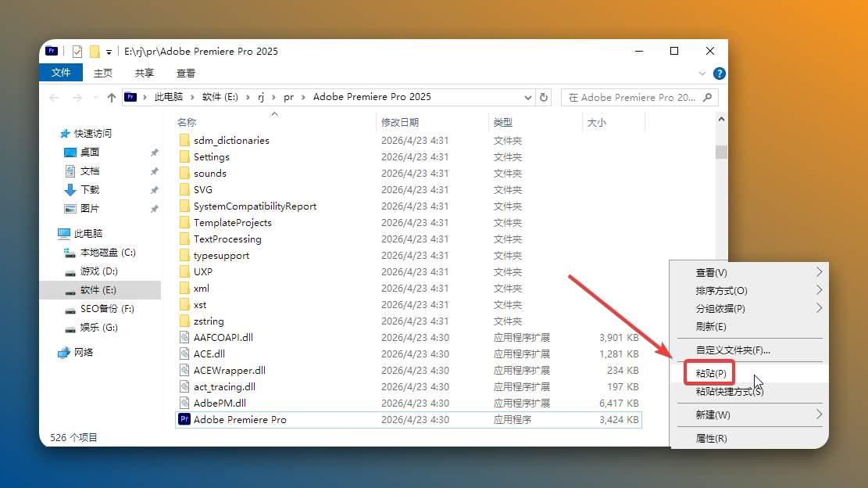Open the 文件 ribbon tab
The image size is (868, 488).
(61, 73)
